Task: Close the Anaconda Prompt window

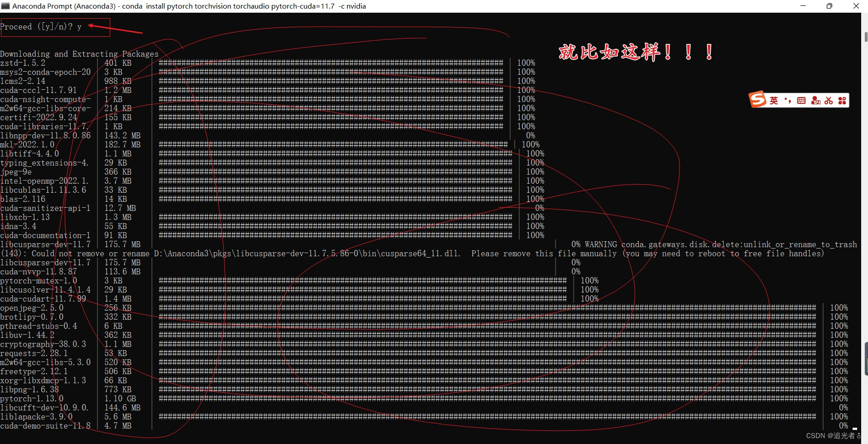Action: coord(856,6)
